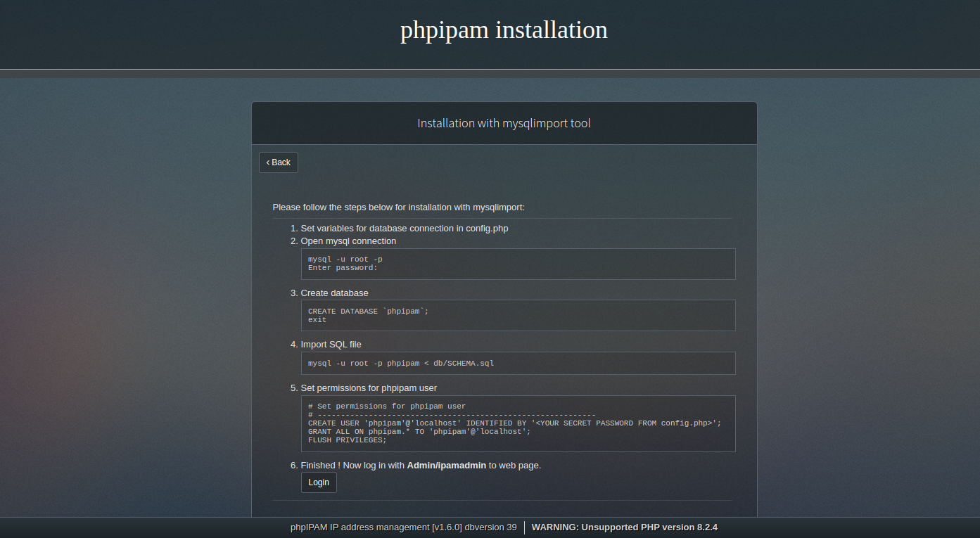This screenshot has width=980, height=538.
Task: Click the intro text 'Please follow the steps below'
Action: point(398,207)
